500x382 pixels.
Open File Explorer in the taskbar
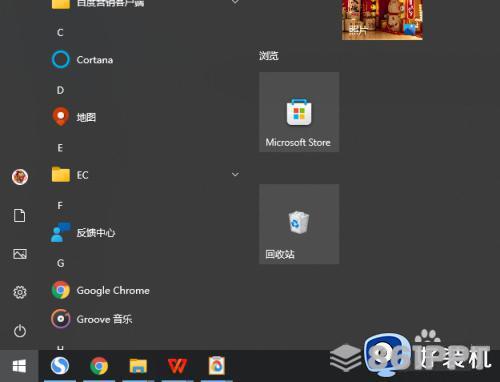tap(138, 366)
